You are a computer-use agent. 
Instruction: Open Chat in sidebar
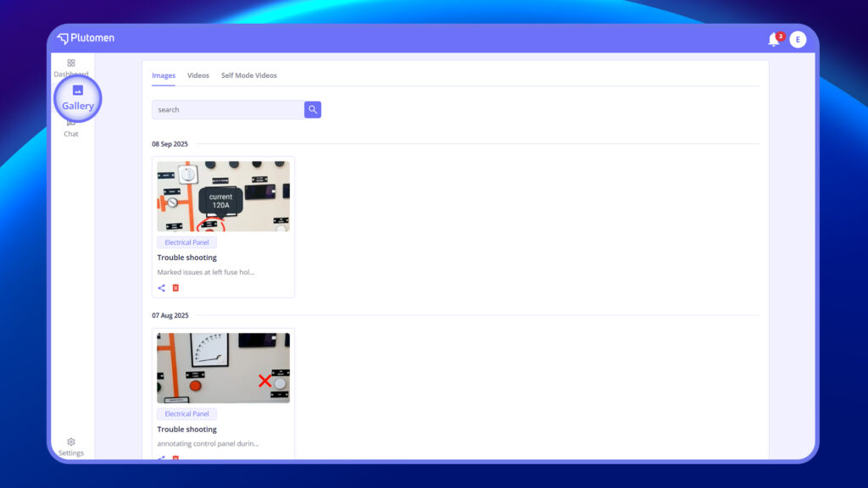point(71,130)
